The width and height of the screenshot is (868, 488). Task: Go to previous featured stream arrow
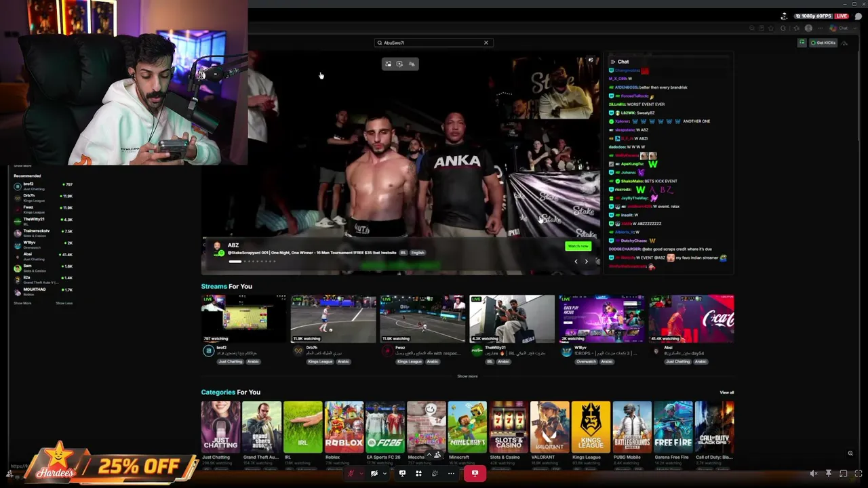coord(576,262)
